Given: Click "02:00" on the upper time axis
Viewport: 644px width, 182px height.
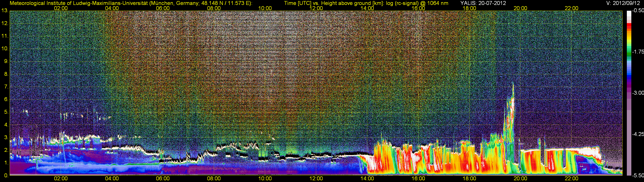Looking at the screenshot, I should point(61,8).
